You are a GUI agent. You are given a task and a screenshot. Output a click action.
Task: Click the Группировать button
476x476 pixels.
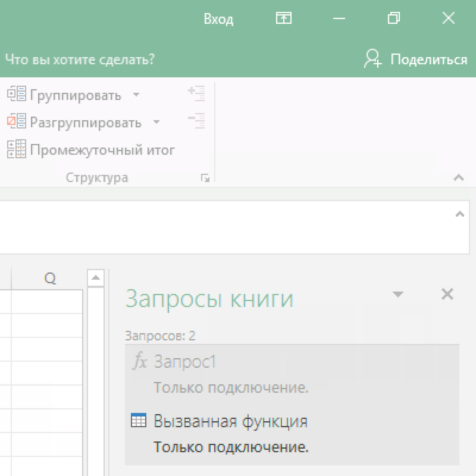click(x=64, y=95)
